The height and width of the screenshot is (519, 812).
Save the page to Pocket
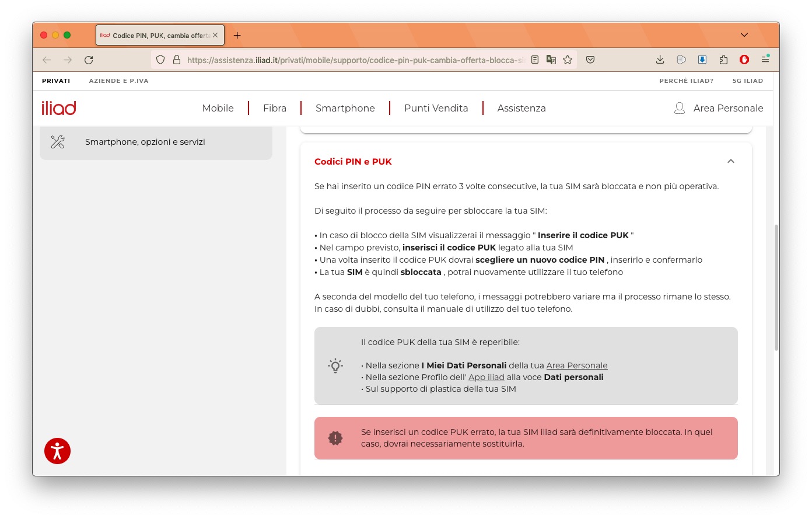(590, 59)
